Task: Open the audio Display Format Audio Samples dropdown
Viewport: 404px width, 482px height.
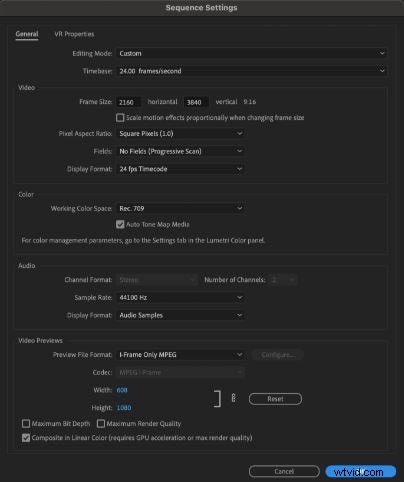Action: pyautogui.click(x=180, y=315)
